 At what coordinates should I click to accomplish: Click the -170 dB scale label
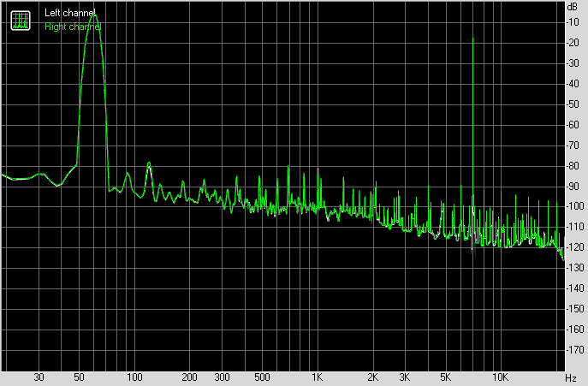coord(575,350)
